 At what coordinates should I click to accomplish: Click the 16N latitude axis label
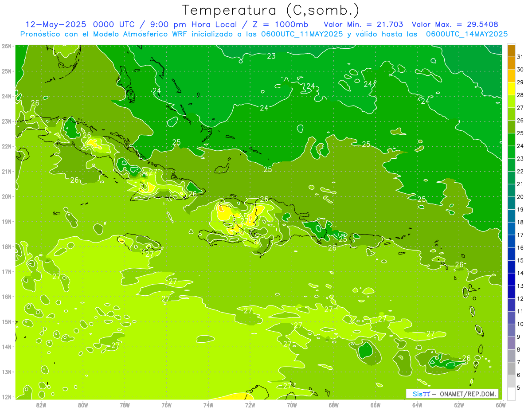(x=6, y=297)
